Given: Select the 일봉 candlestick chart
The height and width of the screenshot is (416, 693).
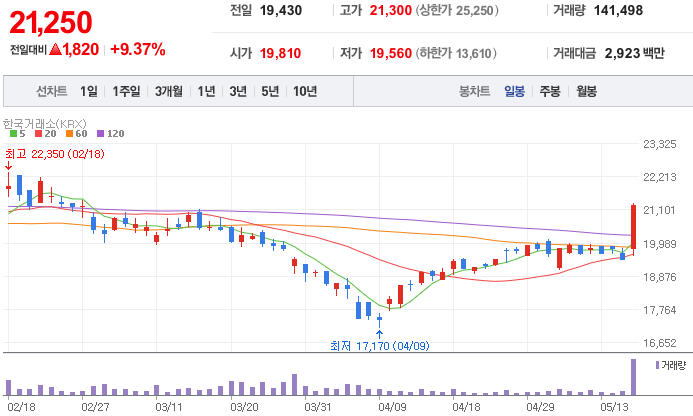Looking at the screenshot, I should 514,92.
